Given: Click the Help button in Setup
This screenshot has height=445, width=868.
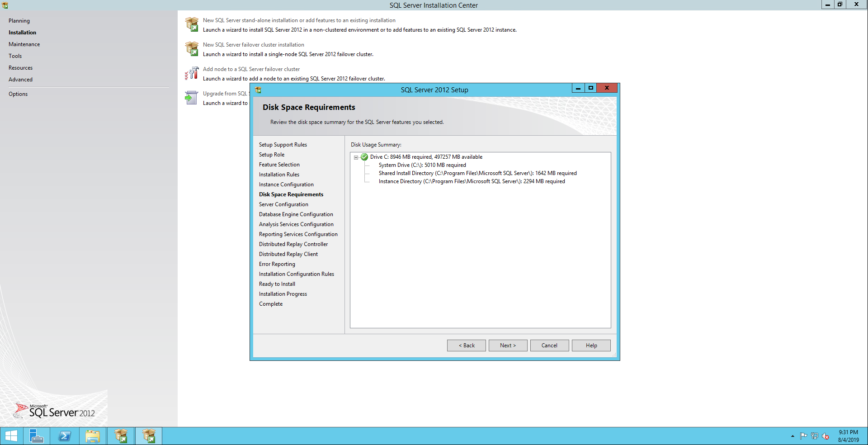Looking at the screenshot, I should 591,346.
